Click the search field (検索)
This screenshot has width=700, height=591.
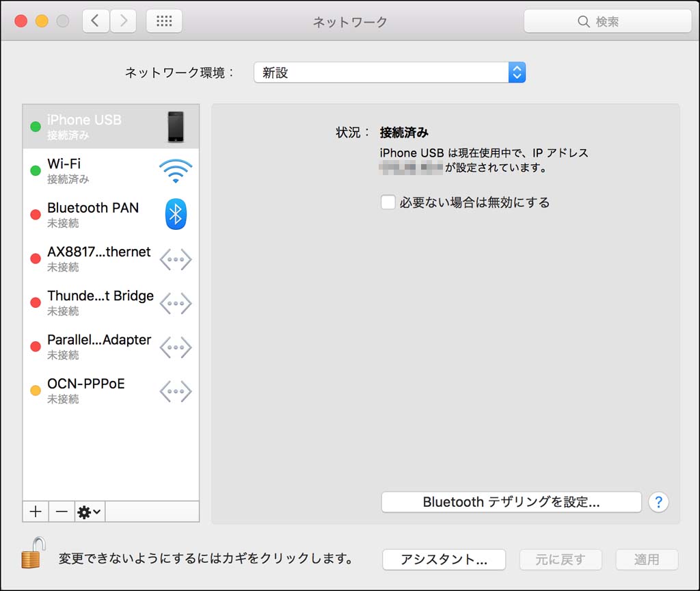[608, 21]
